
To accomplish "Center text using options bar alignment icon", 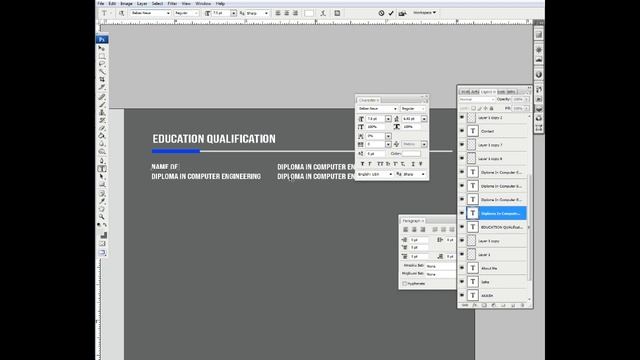I will (287, 13).
